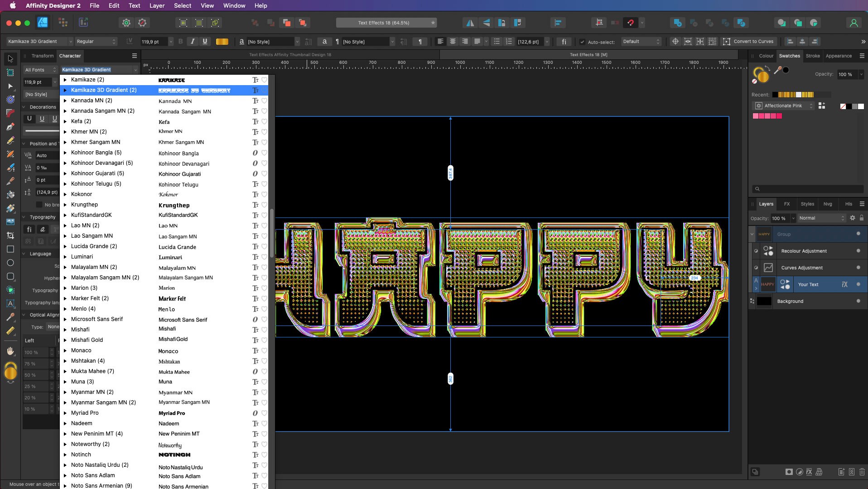Open the Window menu
The image size is (868, 489).
click(234, 5)
